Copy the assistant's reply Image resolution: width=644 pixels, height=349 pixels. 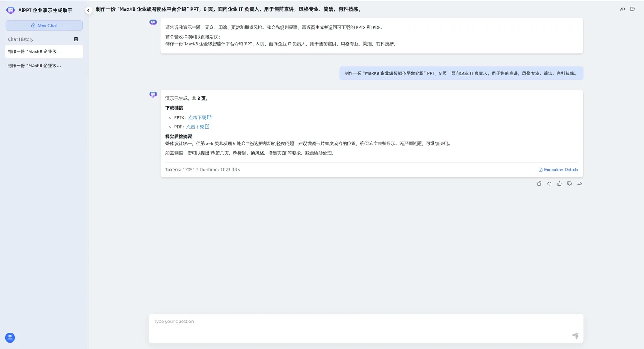539,184
